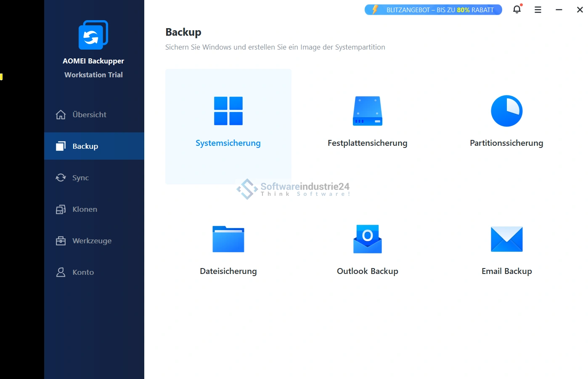Open Festplattensicherung disk drive icon
The image size is (588, 379).
[367, 111]
